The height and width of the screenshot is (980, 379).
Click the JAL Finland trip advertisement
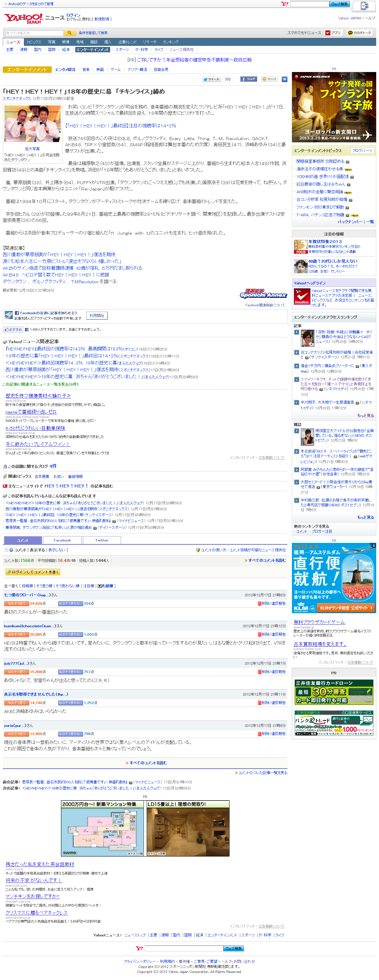click(x=334, y=107)
